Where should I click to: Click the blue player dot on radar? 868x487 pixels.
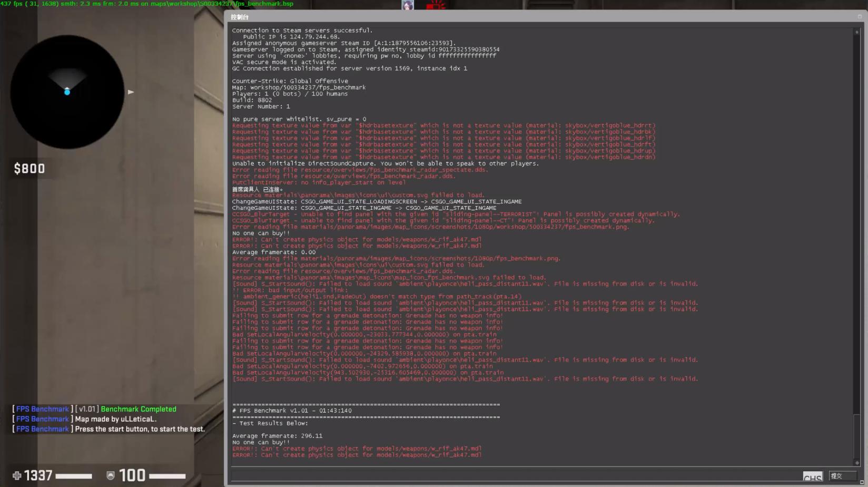[x=67, y=92]
